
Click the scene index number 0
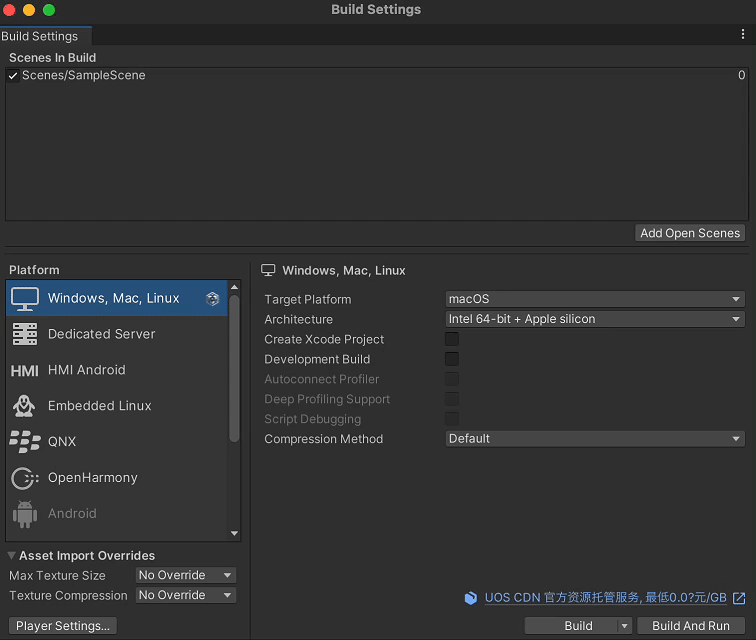741,75
